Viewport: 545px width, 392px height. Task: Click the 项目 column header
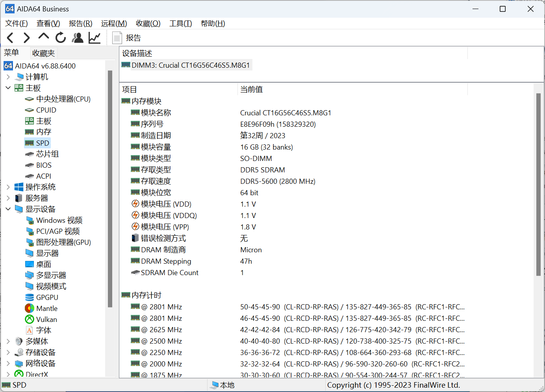pos(178,89)
